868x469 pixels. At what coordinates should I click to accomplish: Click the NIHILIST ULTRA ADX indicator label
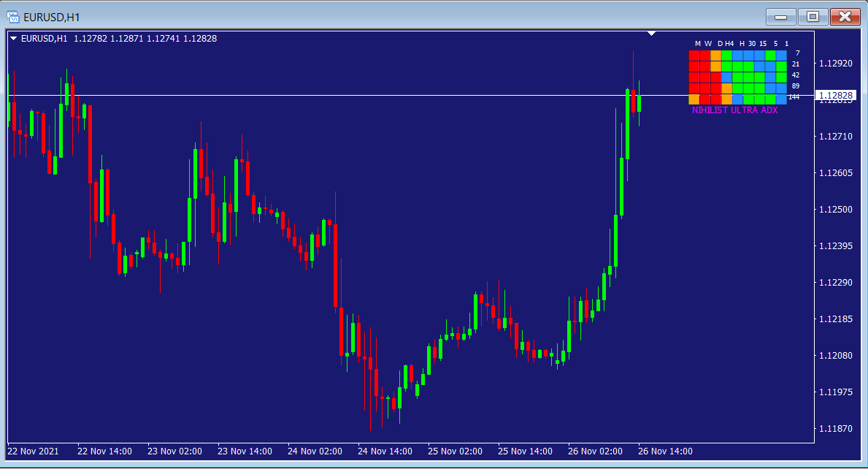click(734, 110)
